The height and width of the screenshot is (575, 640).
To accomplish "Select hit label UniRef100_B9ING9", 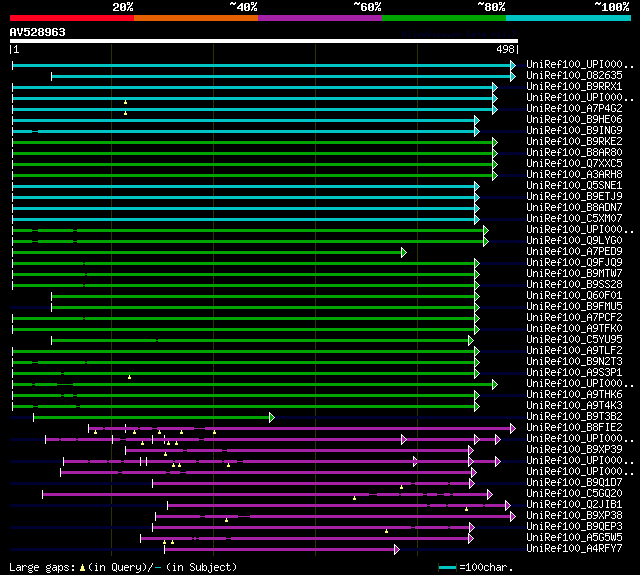I will 574,131.
